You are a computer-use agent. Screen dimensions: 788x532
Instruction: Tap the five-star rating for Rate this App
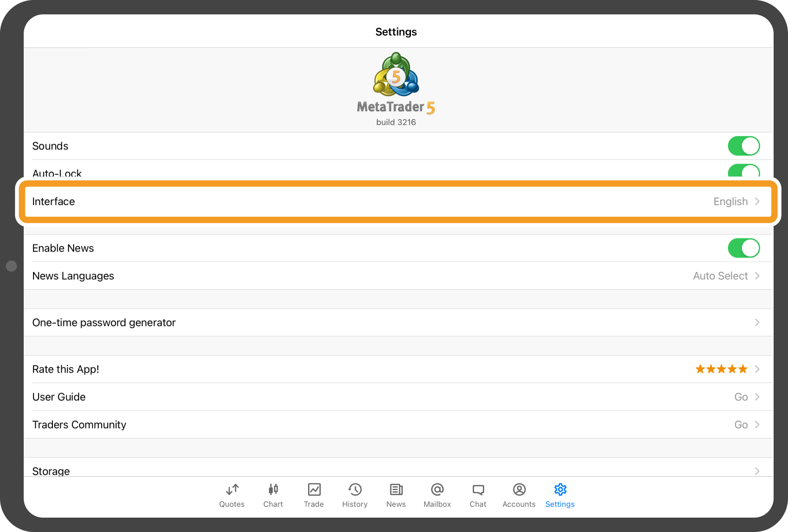(721, 369)
